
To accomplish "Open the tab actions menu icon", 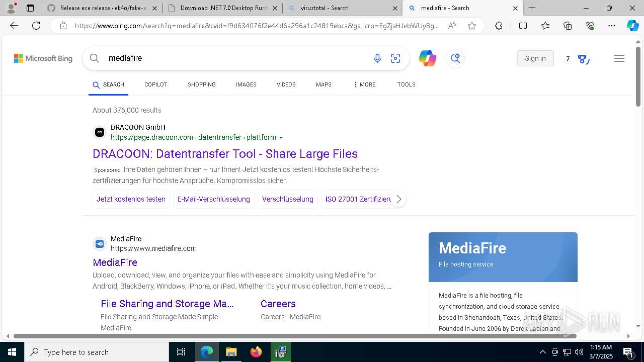I will (x=30, y=8).
